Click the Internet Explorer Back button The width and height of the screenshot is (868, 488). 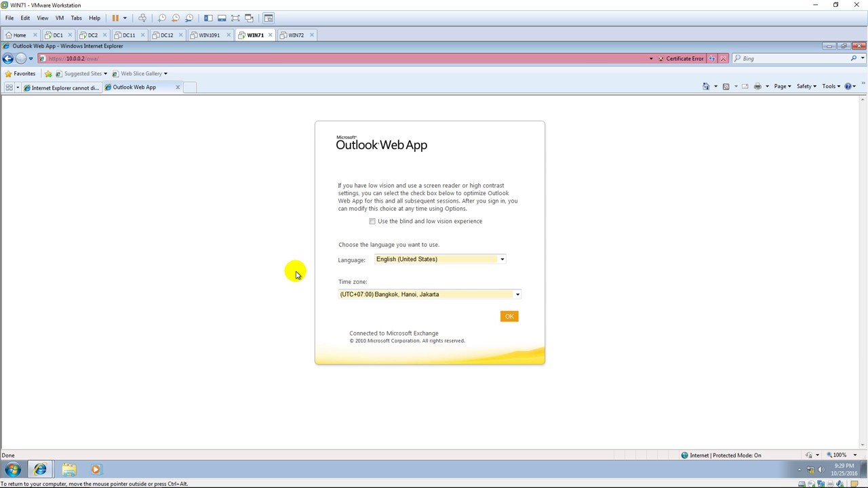[x=8, y=58]
